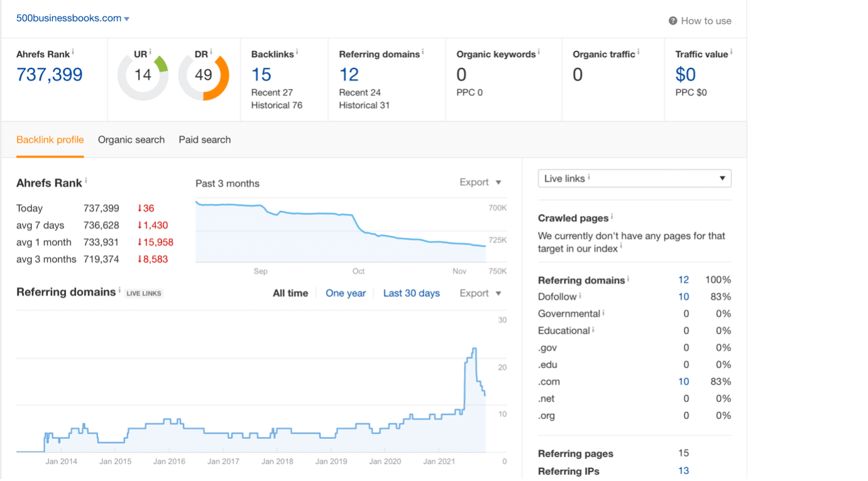Open Export dropdown for Referring domains chart
This screenshot has height=481, width=868.
point(481,293)
